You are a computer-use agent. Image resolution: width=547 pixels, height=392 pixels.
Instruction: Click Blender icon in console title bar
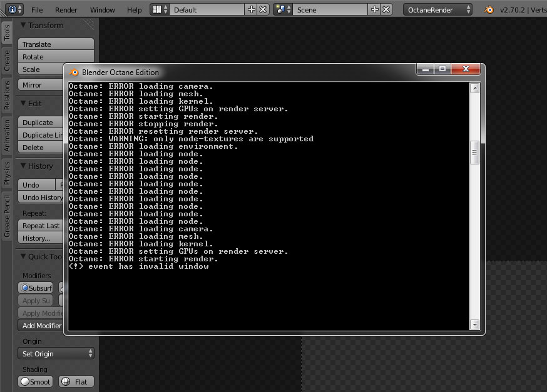click(x=74, y=73)
